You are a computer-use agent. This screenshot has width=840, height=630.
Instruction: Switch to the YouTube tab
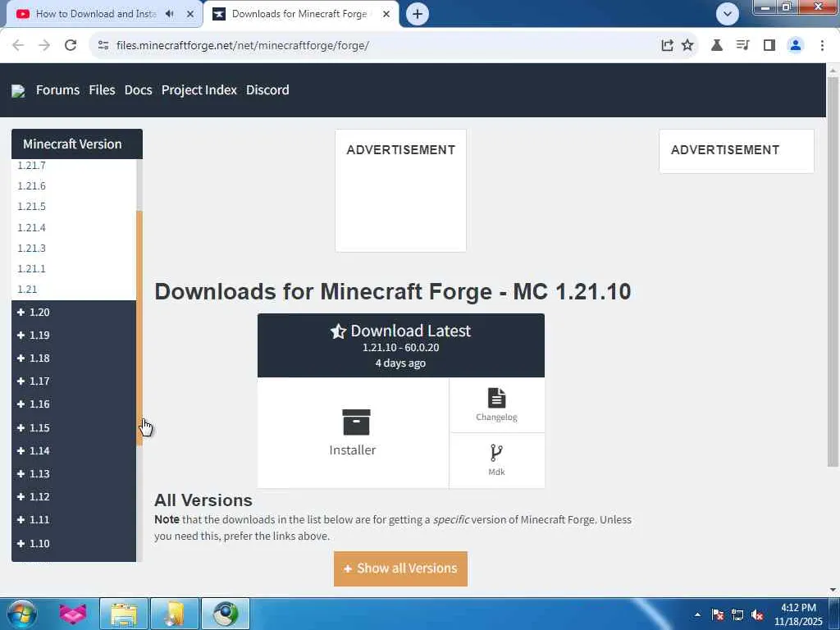pos(97,14)
